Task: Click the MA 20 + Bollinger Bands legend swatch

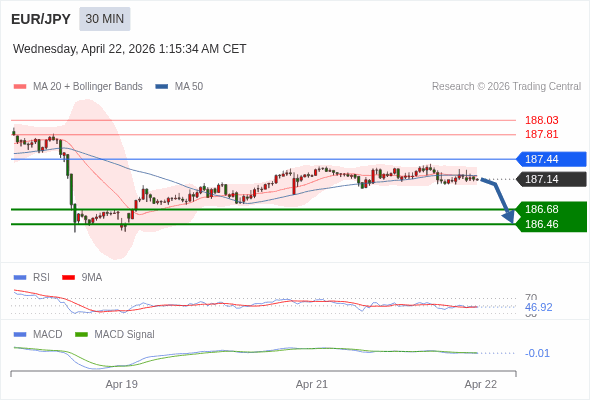Action: pos(20,87)
